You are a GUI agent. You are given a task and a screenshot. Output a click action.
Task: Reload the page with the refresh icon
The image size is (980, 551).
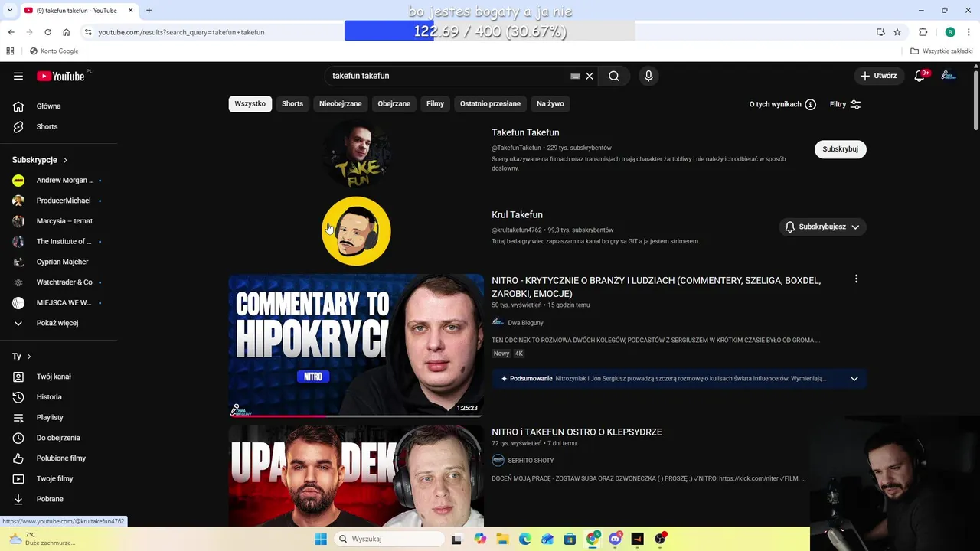(47, 32)
